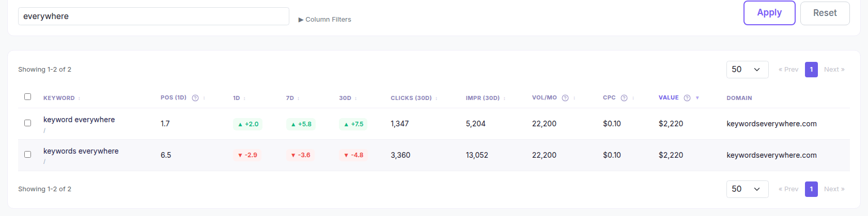Click the sort arrows on KEYWORD column

[x=79, y=98]
